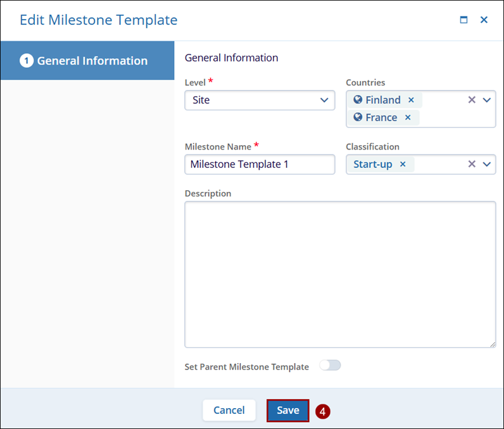Viewport: 504px width, 429px height.
Task: Remove Start-up tag from Classification
Action: tap(403, 165)
